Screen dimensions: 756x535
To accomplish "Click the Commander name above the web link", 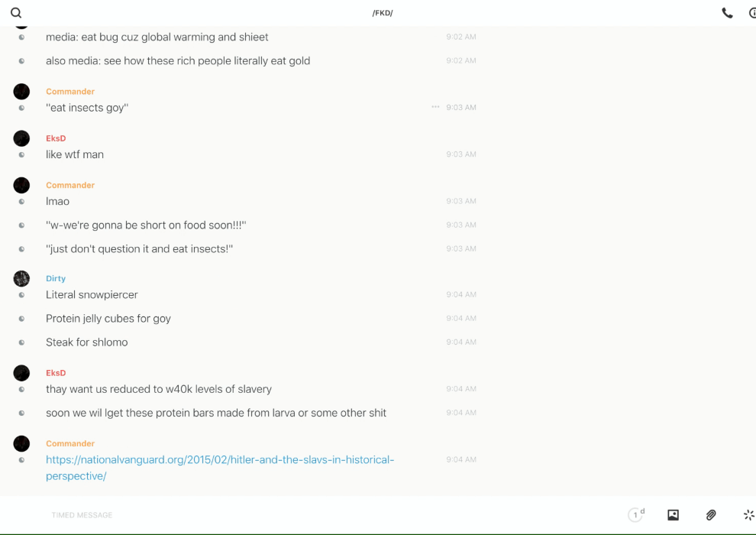I will pyautogui.click(x=70, y=443).
